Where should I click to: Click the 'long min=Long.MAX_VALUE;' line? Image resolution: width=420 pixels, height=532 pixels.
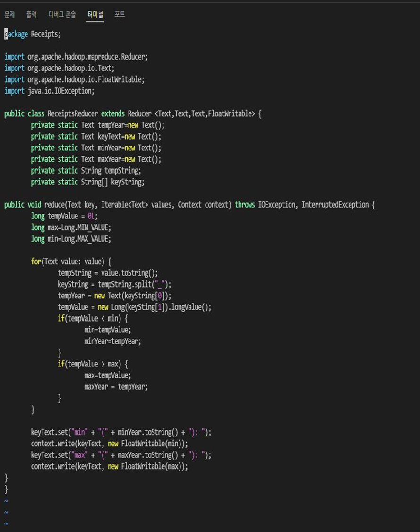(x=71, y=239)
